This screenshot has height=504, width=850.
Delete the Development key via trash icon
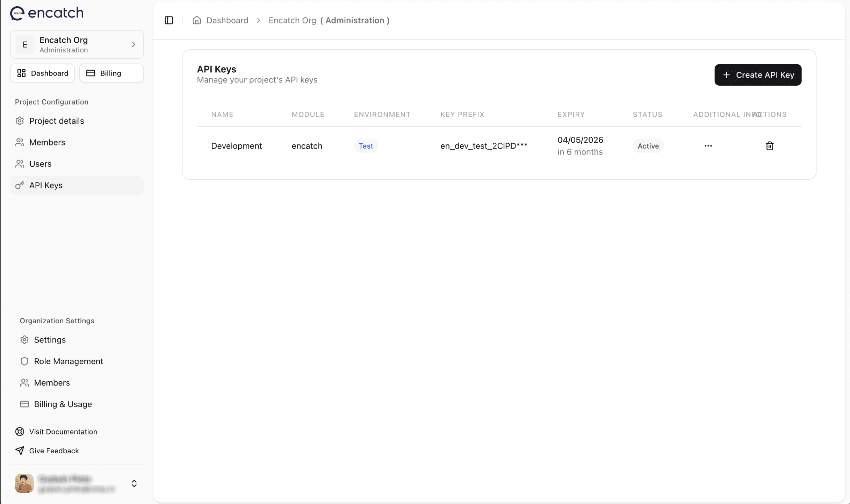pos(769,146)
